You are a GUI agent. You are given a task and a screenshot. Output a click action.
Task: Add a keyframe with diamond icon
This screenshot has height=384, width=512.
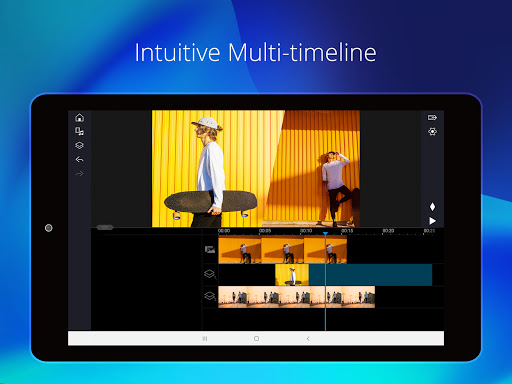pos(432,207)
